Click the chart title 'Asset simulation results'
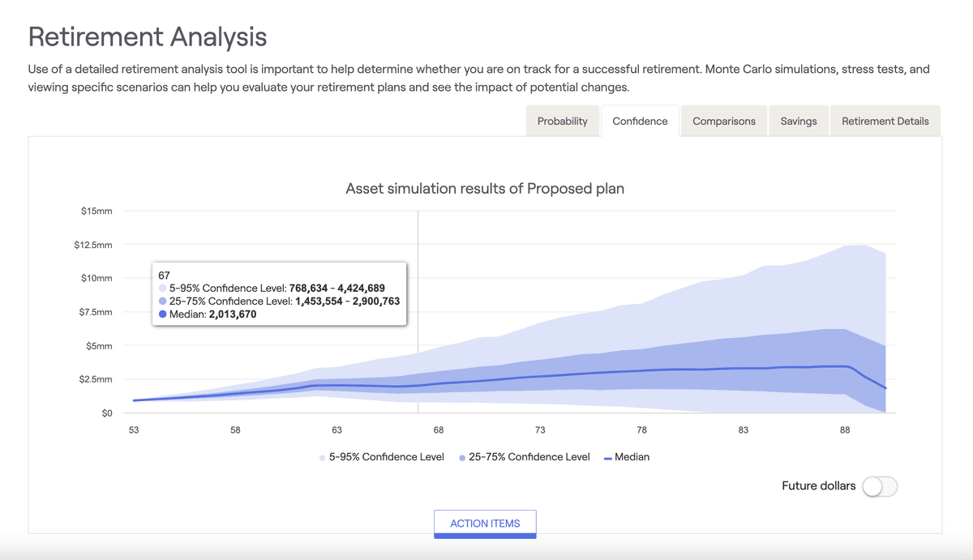Viewport: 973px width, 560px height. [x=485, y=189]
